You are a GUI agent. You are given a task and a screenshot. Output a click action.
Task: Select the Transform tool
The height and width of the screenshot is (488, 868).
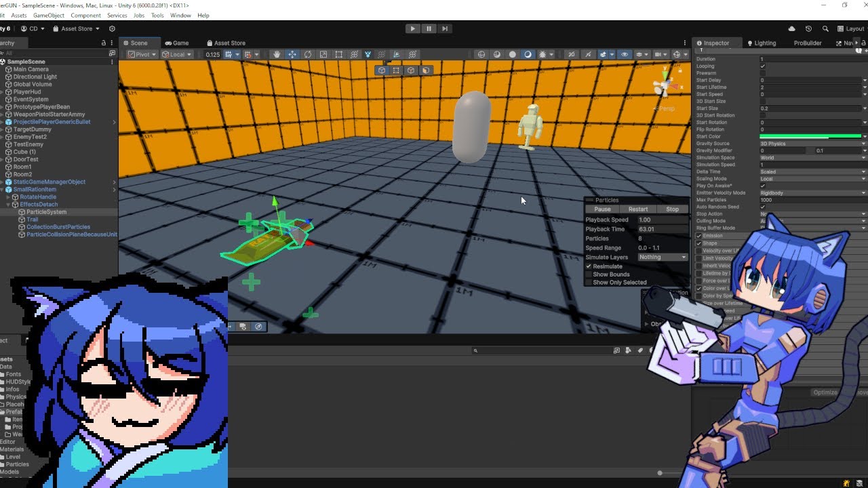354,54
